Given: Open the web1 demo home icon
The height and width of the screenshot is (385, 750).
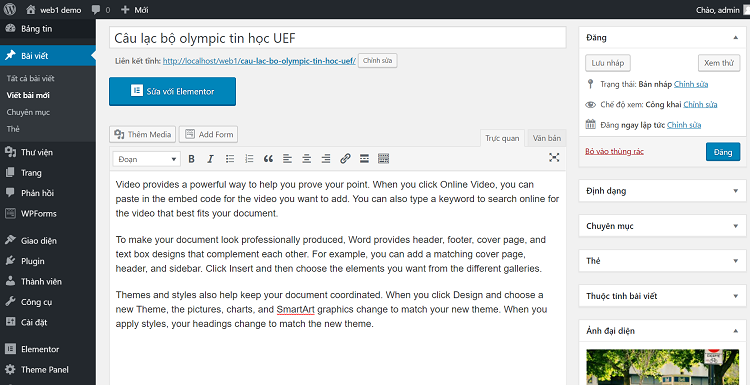Looking at the screenshot, I should pos(31,10).
